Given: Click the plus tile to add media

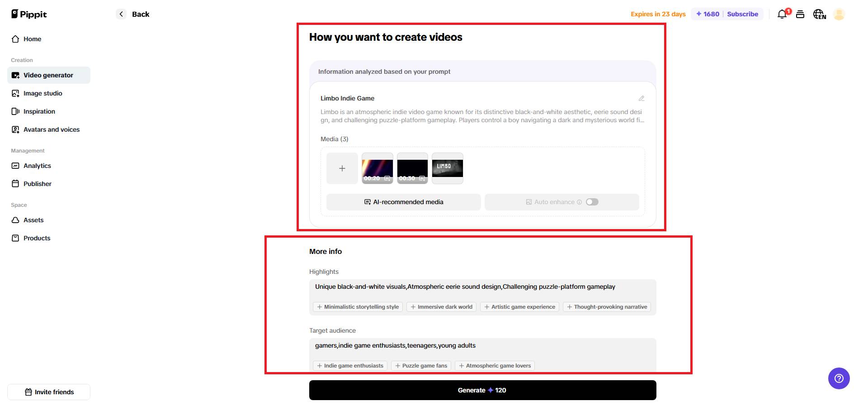Looking at the screenshot, I should click(342, 168).
